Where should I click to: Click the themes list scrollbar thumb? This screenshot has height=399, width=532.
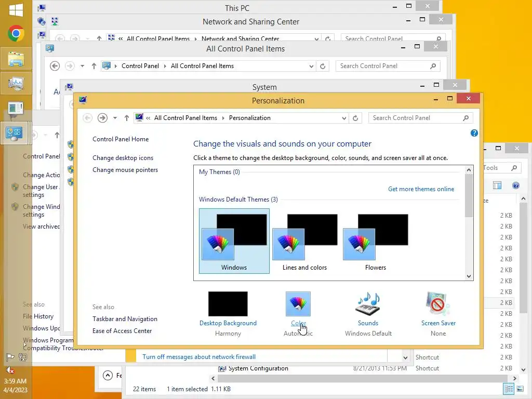click(x=469, y=195)
